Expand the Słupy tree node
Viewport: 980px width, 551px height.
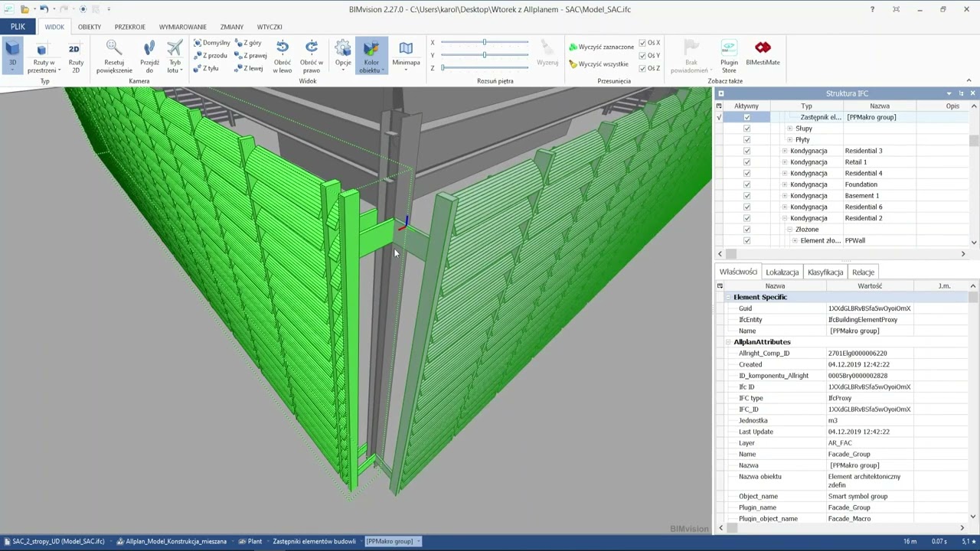pos(789,129)
